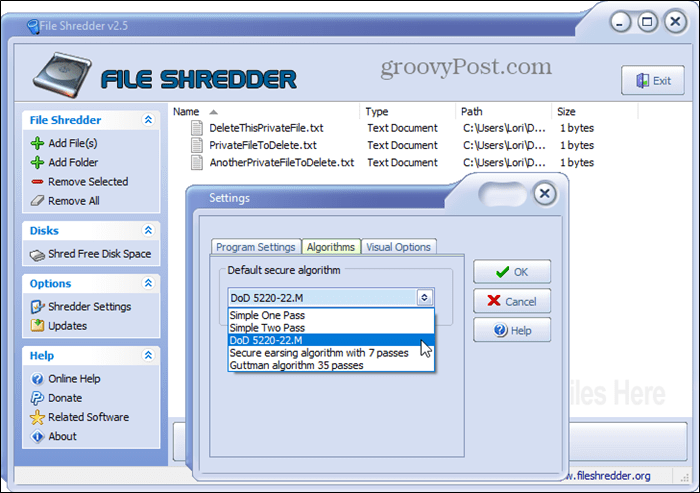Click the Cancel button in Settings
This screenshot has width=700, height=493.
tap(512, 301)
